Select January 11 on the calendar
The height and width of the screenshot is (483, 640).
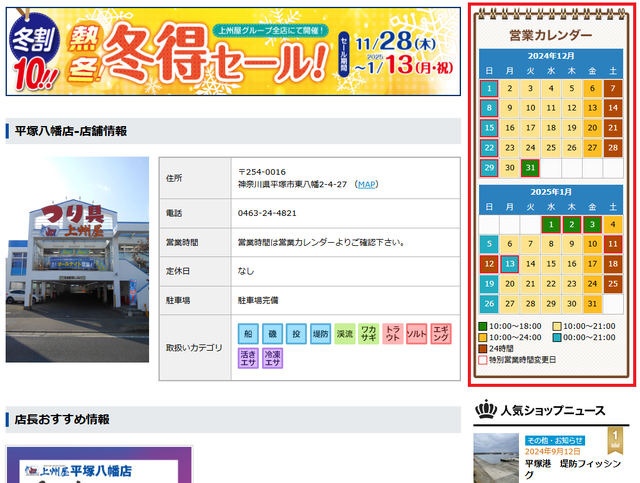[x=613, y=244]
